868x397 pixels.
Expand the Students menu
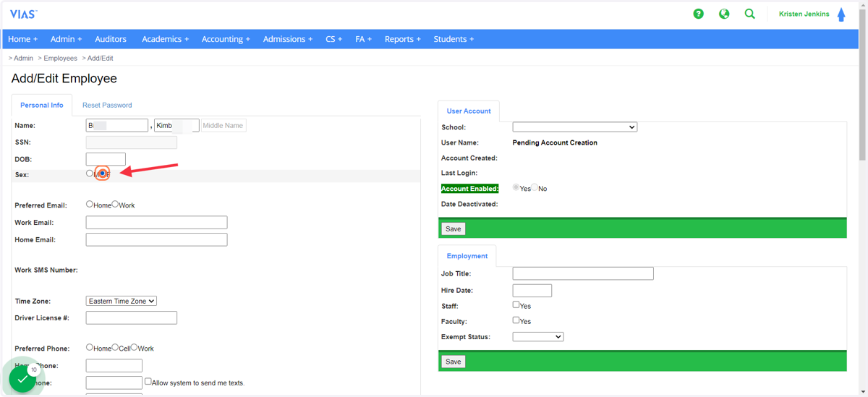454,39
